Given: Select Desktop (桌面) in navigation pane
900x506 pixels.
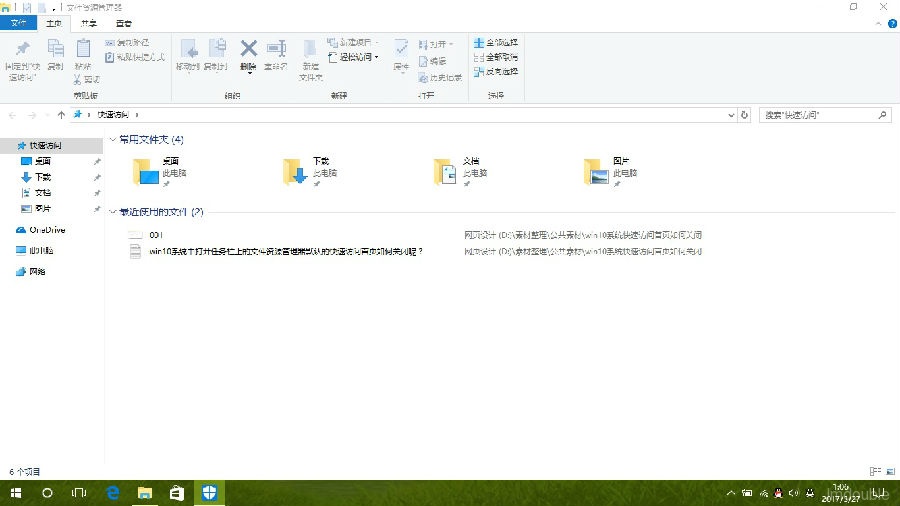Looking at the screenshot, I should [x=42, y=161].
